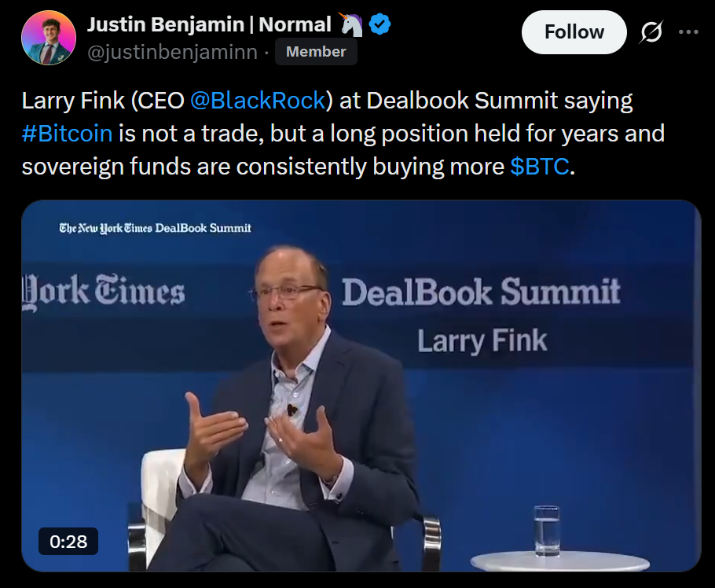715x588 pixels.
Task: Click the display name Justin Benjamin | Normal
Action: pos(209,24)
